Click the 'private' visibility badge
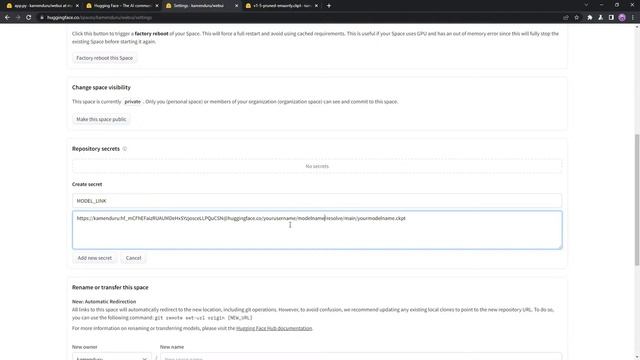The image size is (640, 360). (132, 102)
